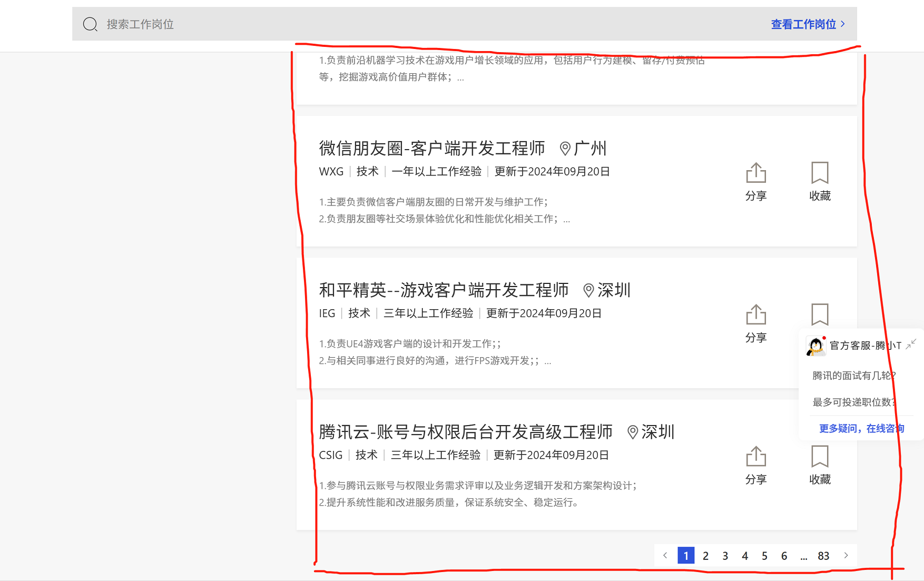Click description line 1.参与腾讯云账号与权限业务
This screenshot has width=924, height=581.
point(478,486)
